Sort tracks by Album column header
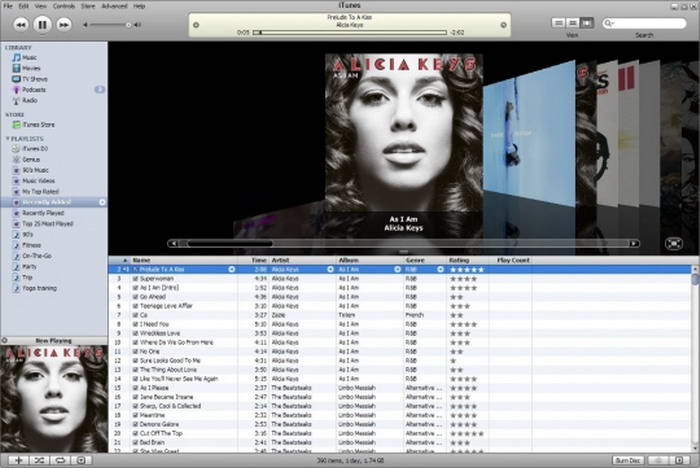The height and width of the screenshot is (468, 700). tap(369, 260)
